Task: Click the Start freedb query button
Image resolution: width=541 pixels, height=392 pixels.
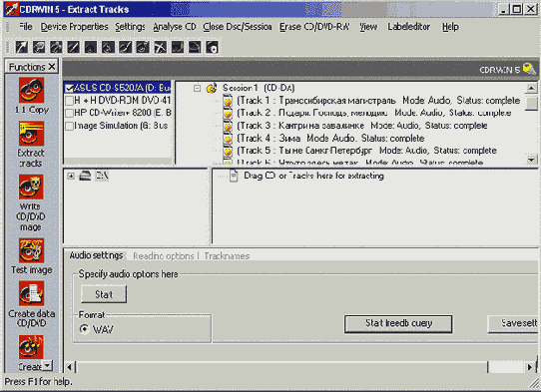Action: (398, 324)
